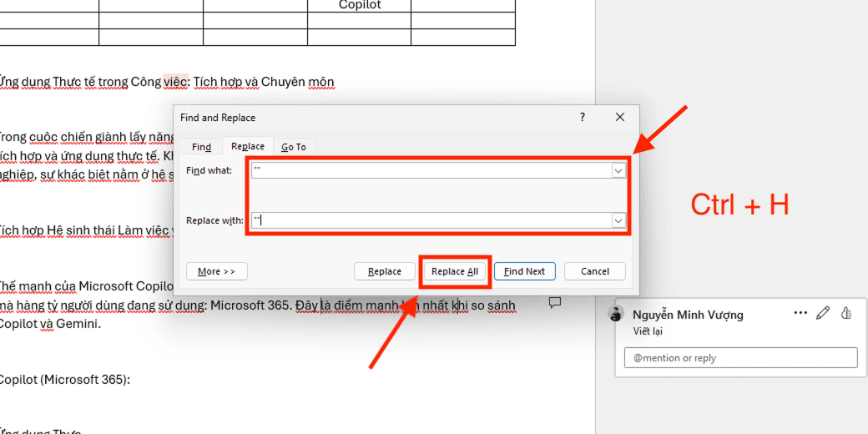Like the comment with thumbs-up icon
868x434 pixels.
(845, 313)
